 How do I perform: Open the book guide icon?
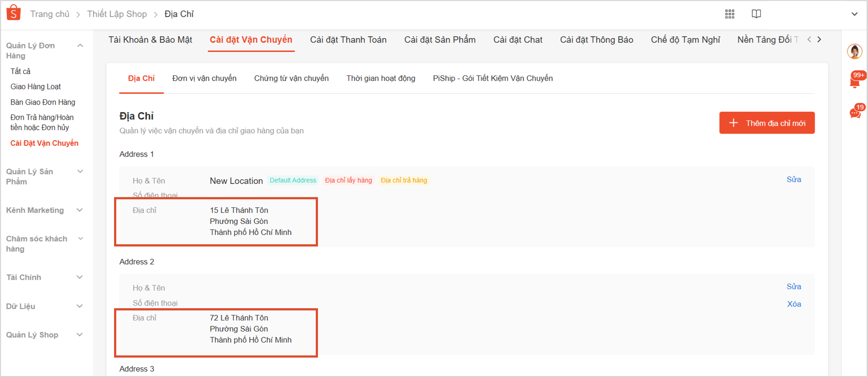pyautogui.click(x=756, y=14)
